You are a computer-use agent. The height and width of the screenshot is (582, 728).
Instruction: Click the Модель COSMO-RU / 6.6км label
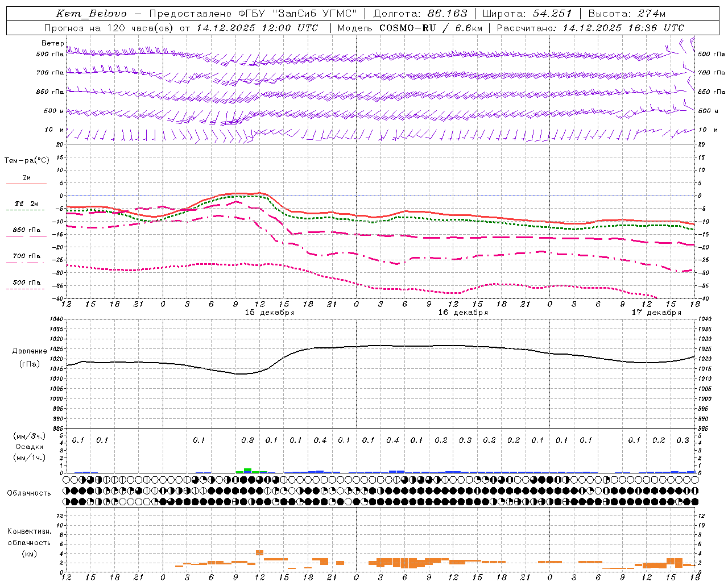pyautogui.click(x=409, y=28)
